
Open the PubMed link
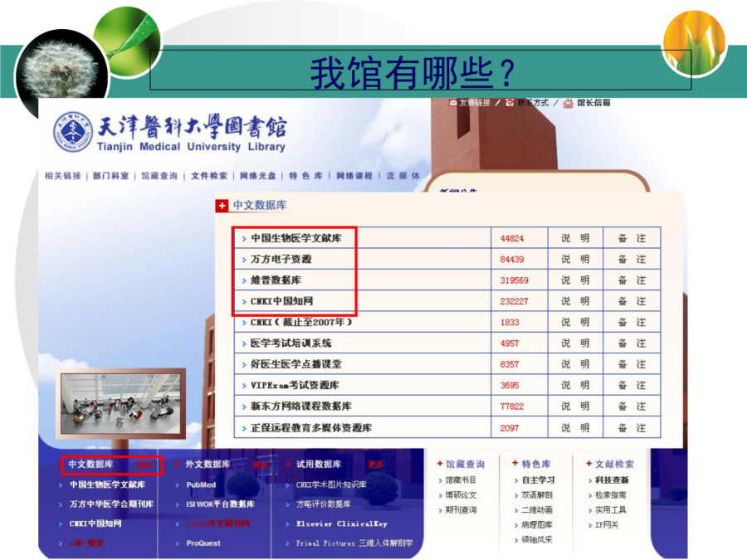201,485
